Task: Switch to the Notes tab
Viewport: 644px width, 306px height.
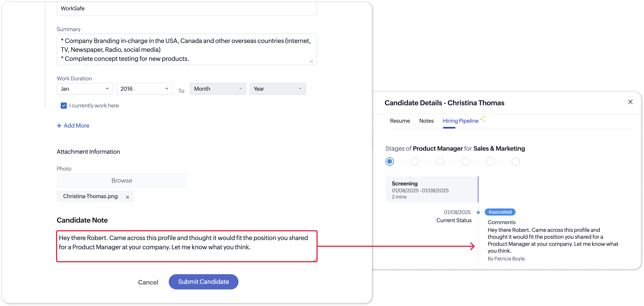Action: 426,121
